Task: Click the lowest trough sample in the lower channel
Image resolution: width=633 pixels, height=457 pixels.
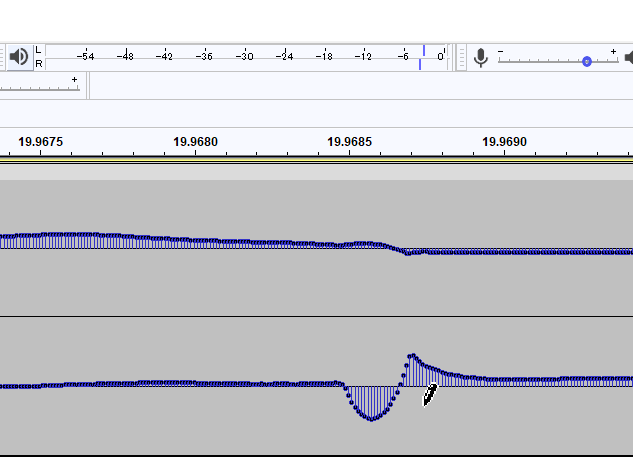Action: [x=371, y=419]
